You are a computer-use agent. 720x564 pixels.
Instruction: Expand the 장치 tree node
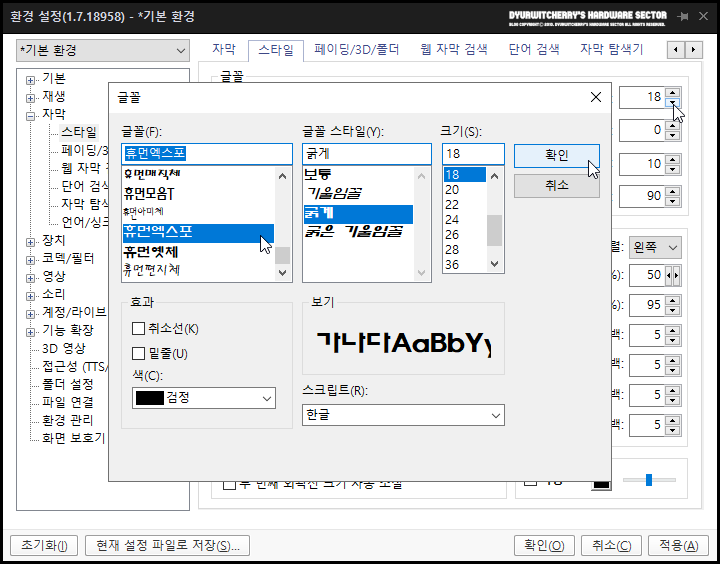pos(30,243)
